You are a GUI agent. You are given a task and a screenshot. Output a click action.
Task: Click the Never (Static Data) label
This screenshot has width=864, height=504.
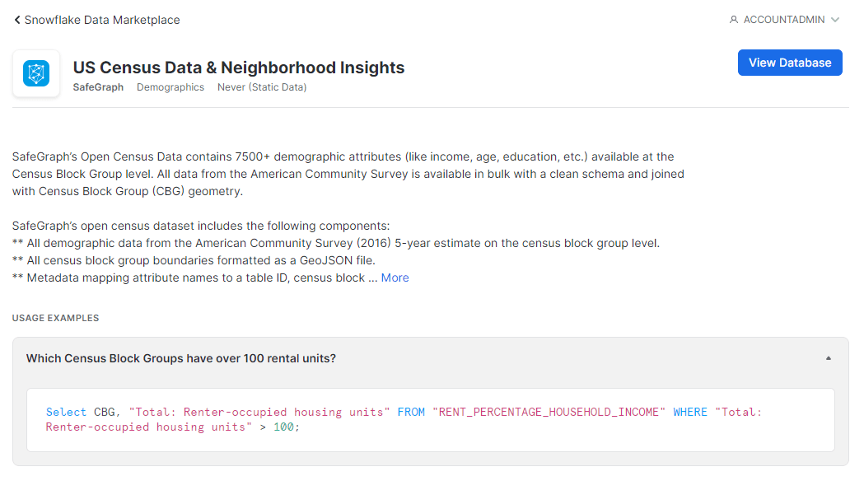[x=262, y=87]
